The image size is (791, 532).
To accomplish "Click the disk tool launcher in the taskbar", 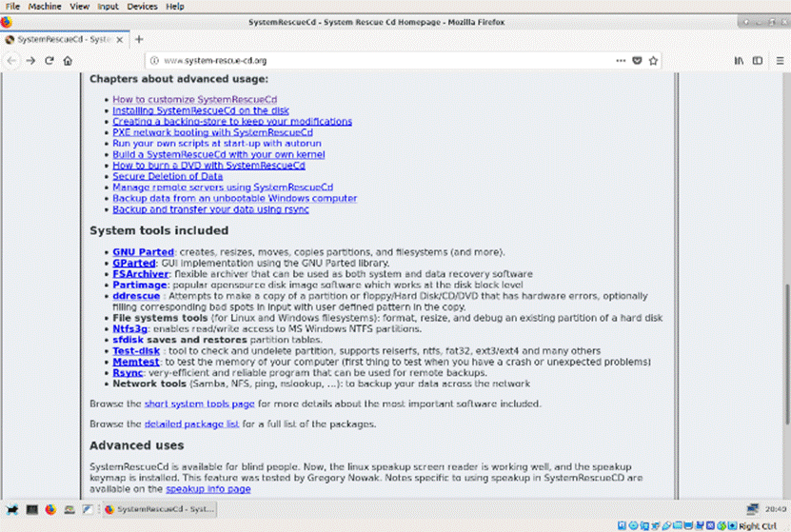I will point(69,509).
